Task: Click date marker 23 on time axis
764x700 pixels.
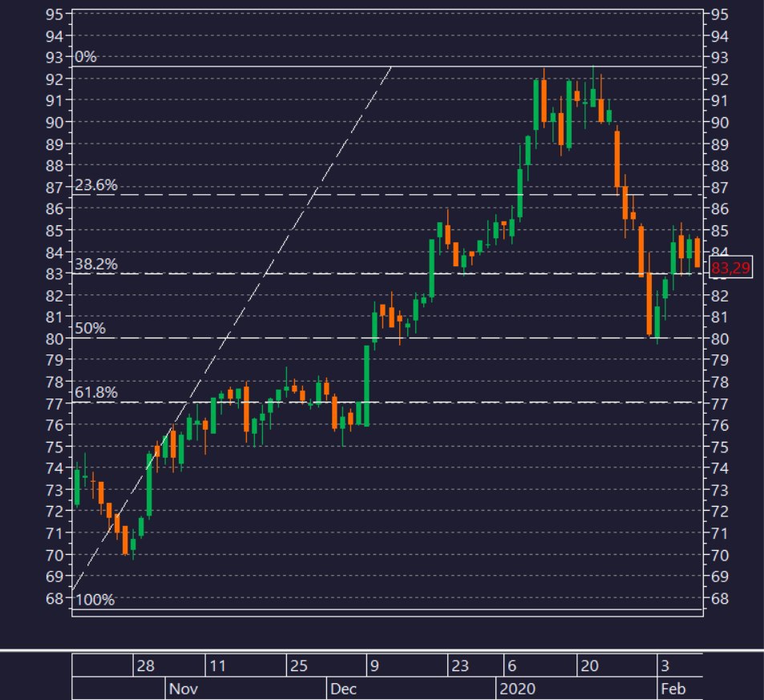Action: (x=460, y=666)
